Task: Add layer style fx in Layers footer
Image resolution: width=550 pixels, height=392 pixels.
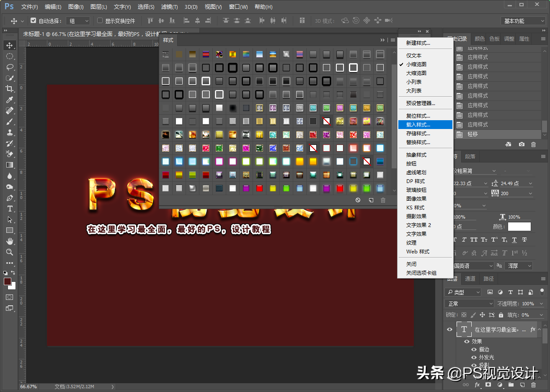Action: 477,384
